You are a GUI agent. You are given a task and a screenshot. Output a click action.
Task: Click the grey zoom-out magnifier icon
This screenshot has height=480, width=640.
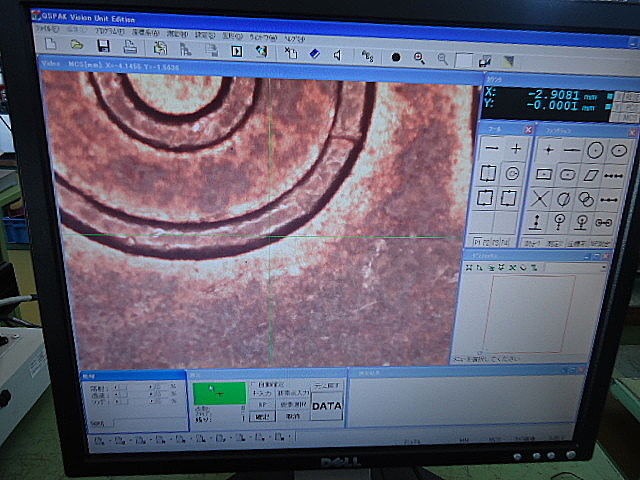tap(442, 59)
